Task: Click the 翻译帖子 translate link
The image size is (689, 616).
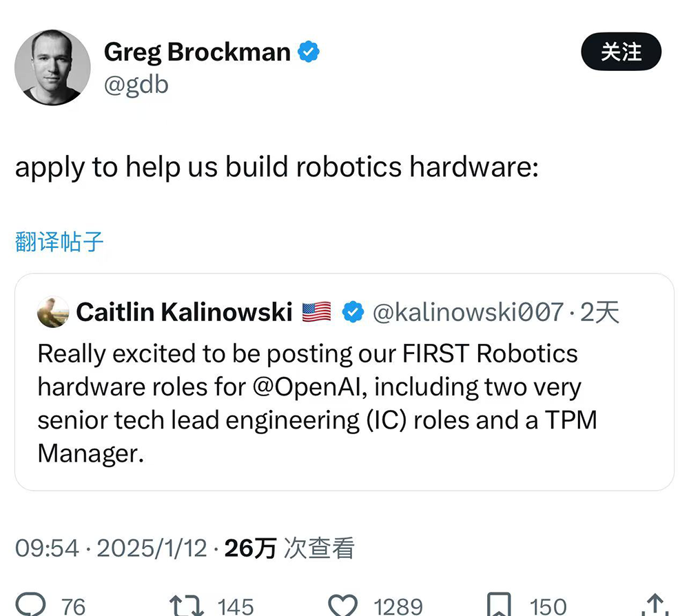Action: pos(59,242)
